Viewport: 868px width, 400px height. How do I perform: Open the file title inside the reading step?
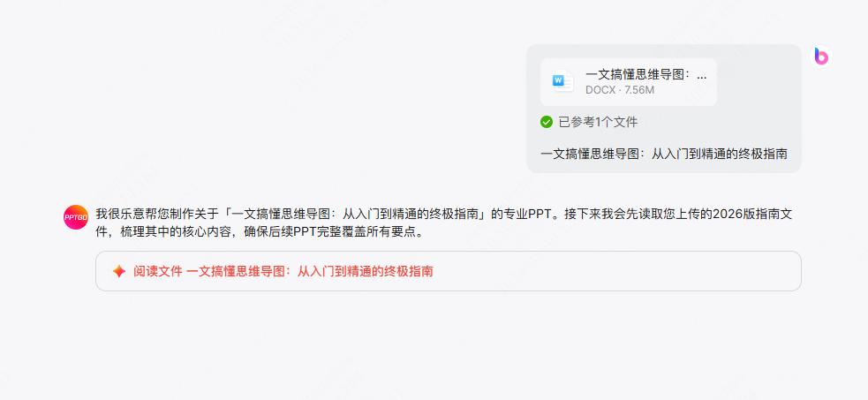[310, 271]
